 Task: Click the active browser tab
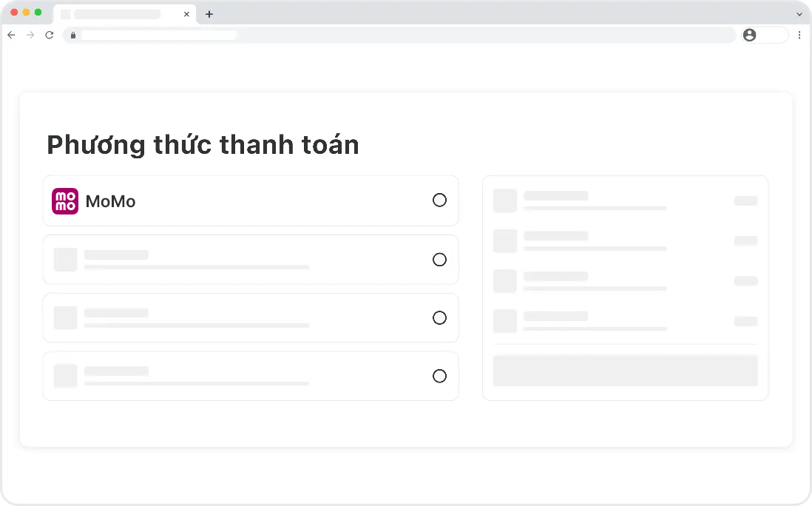click(x=118, y=14)
